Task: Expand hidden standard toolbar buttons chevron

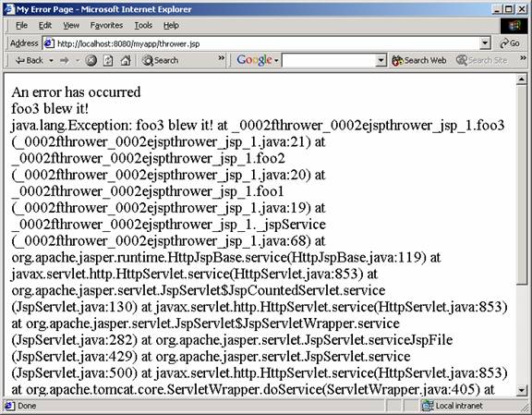Action: pyautogui.click(x=222, y=58)
